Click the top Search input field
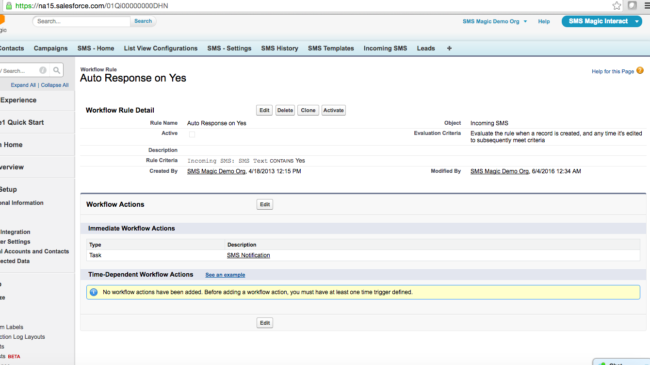The height and width of the screenshot is (365, 650). tap(82, 21)
